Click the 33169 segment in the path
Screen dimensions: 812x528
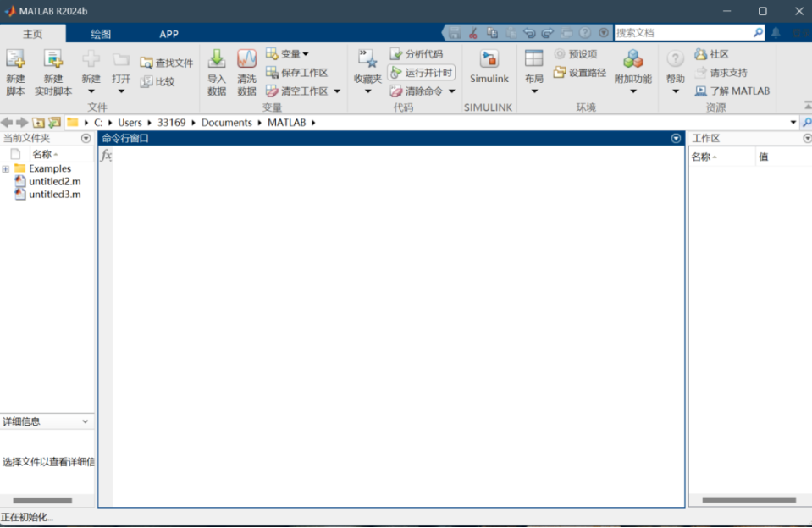click(171, 122)
